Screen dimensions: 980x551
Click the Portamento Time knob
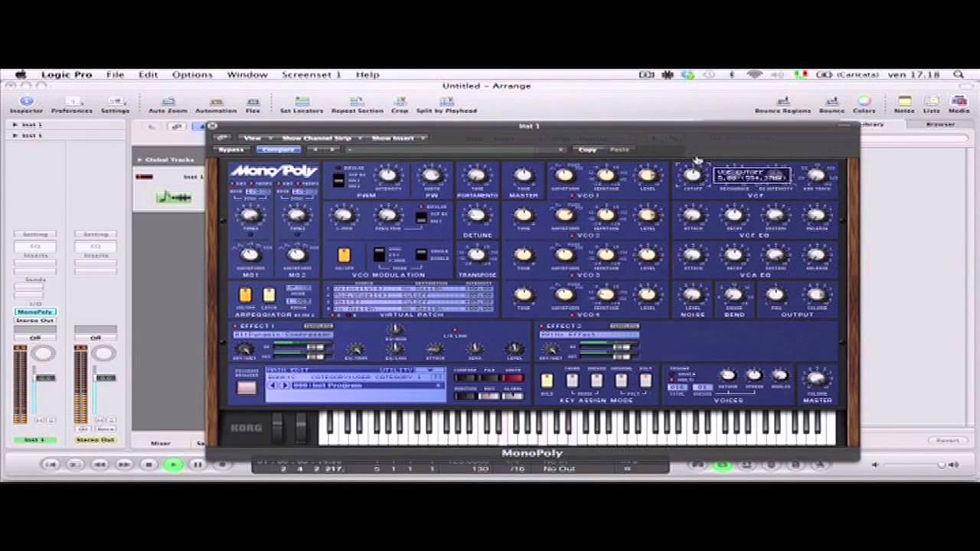point(476,176)
